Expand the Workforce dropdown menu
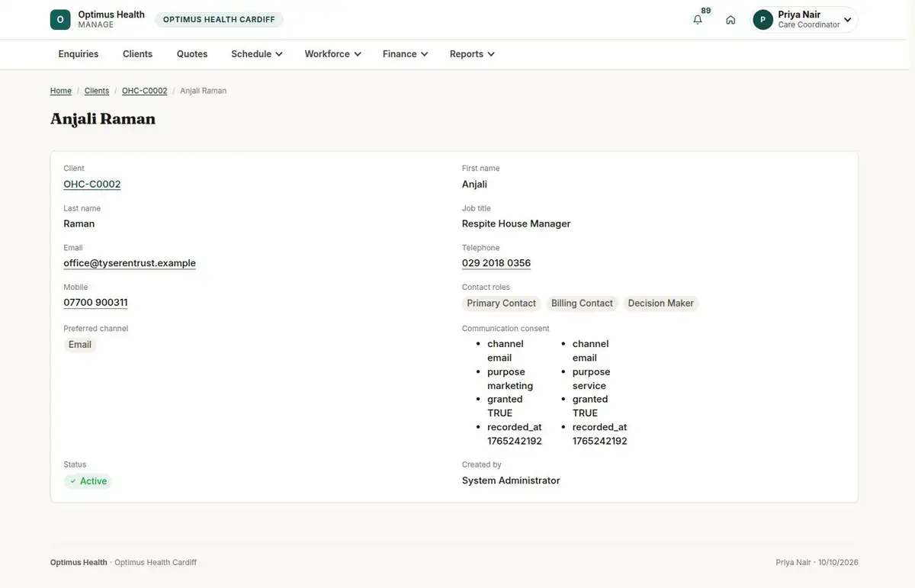The width and height of the screenshot is (915, 588). click(x=332, y=54)
